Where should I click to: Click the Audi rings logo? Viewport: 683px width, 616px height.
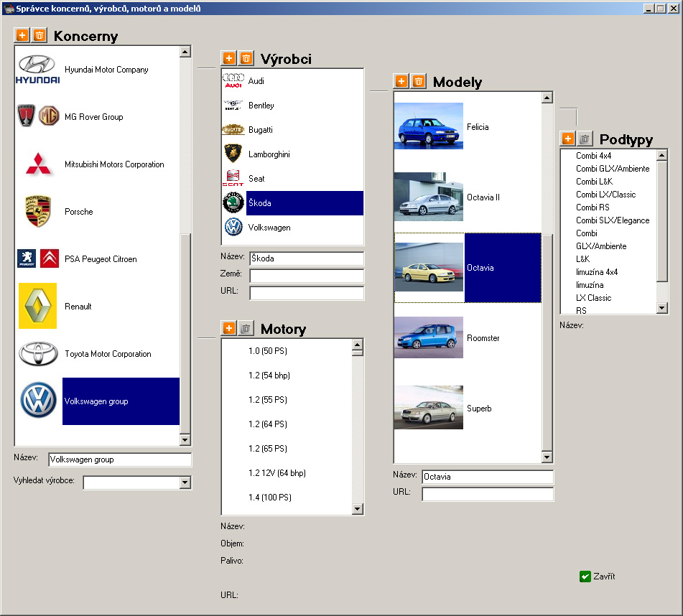[233, 80]
